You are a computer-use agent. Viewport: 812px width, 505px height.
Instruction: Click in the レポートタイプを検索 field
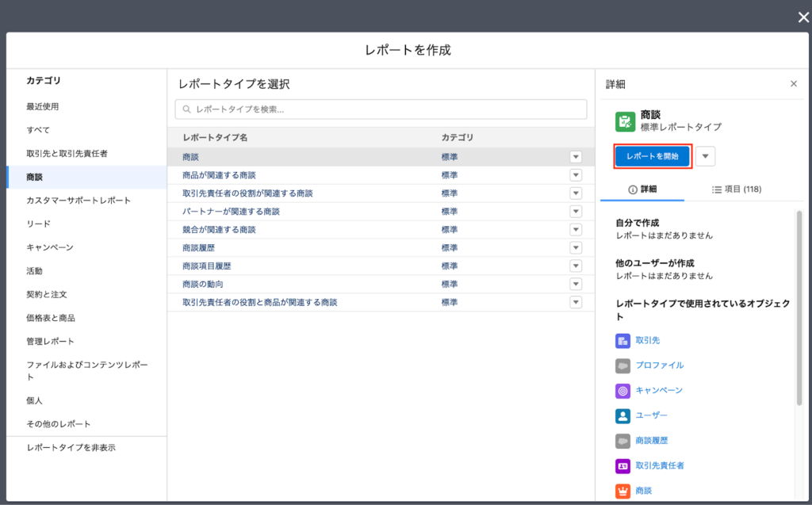point(381,109)
